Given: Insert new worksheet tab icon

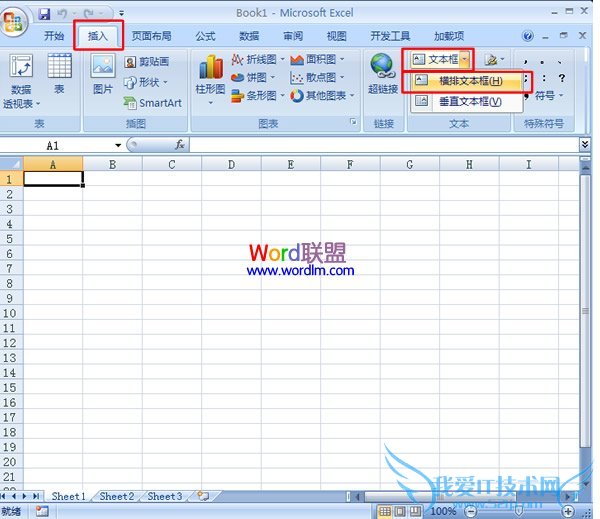Looking at the screenshot, I should (x=203, y=496).
